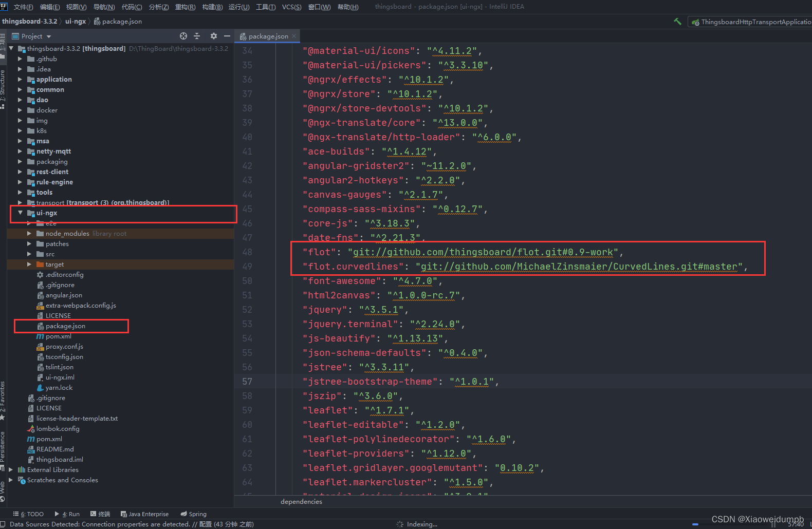812x529 pixels.
Task: Expand the node_modules folder
Action: [x=29, y=233]
